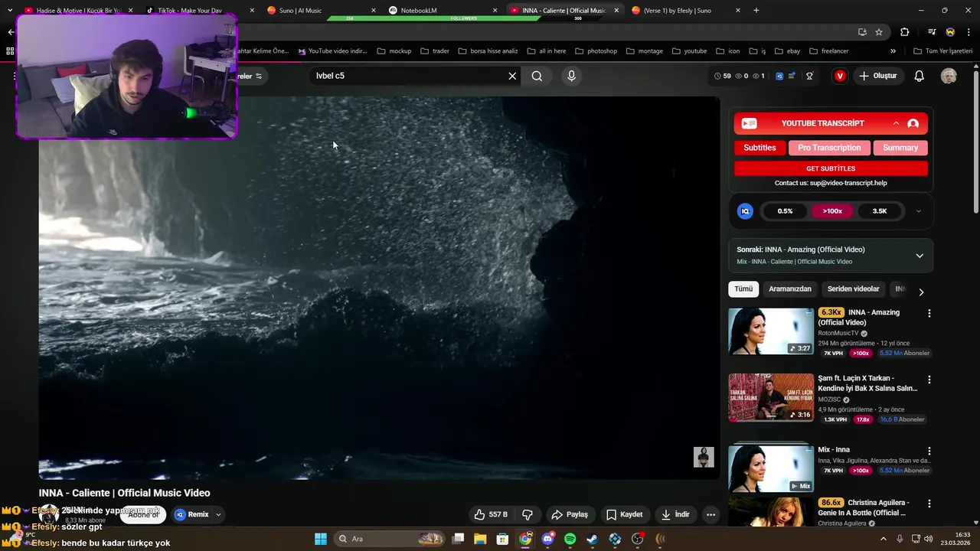Click the vidIQ trophy icon
980x551 pixels.
click(809, 76)
